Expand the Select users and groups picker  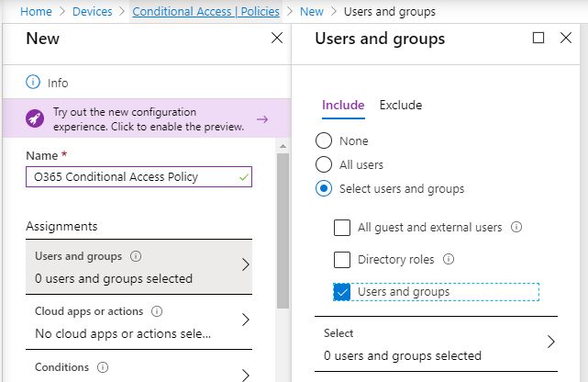tap(439, 343)
